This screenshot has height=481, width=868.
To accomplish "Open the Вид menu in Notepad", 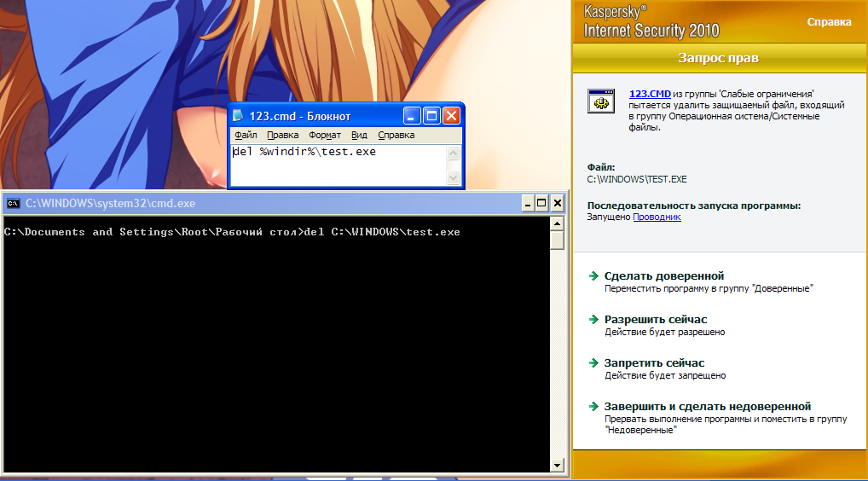I will click(x=359, y=135).
